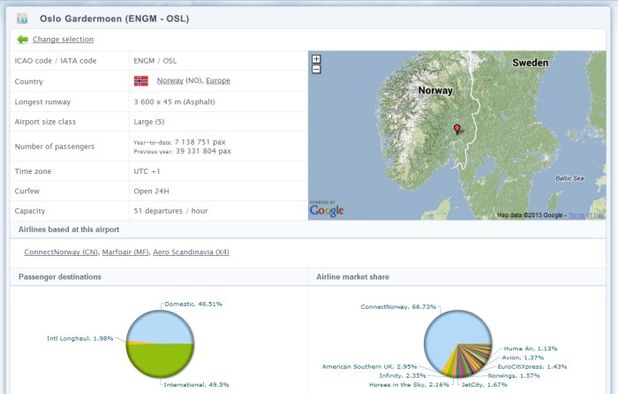This screenshot has height=394, width=618.
Task: Click the EuroCitiXpress, 1.43% chart label
Action: [x=532, y=367]
